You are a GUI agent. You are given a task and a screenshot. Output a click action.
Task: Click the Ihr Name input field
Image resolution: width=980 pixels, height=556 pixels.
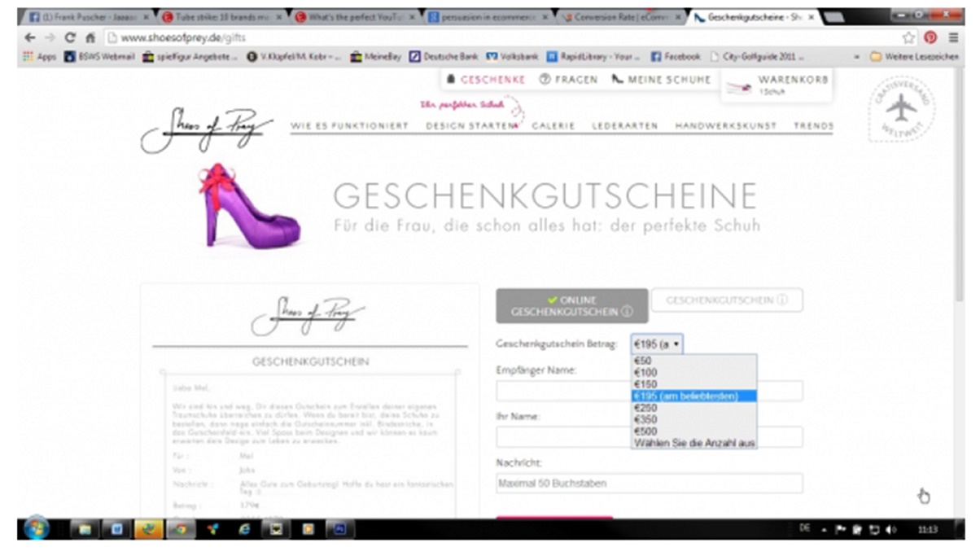pos(650,437)
